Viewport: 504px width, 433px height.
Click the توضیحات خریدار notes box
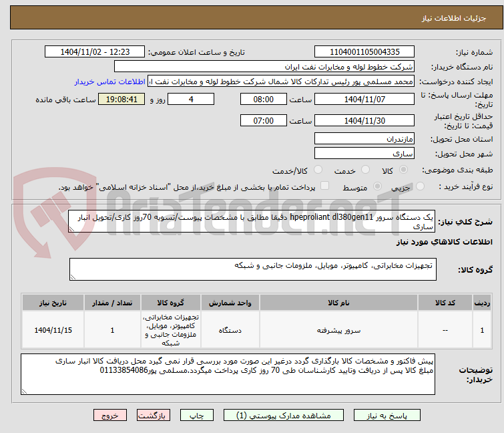click(228, 374)
